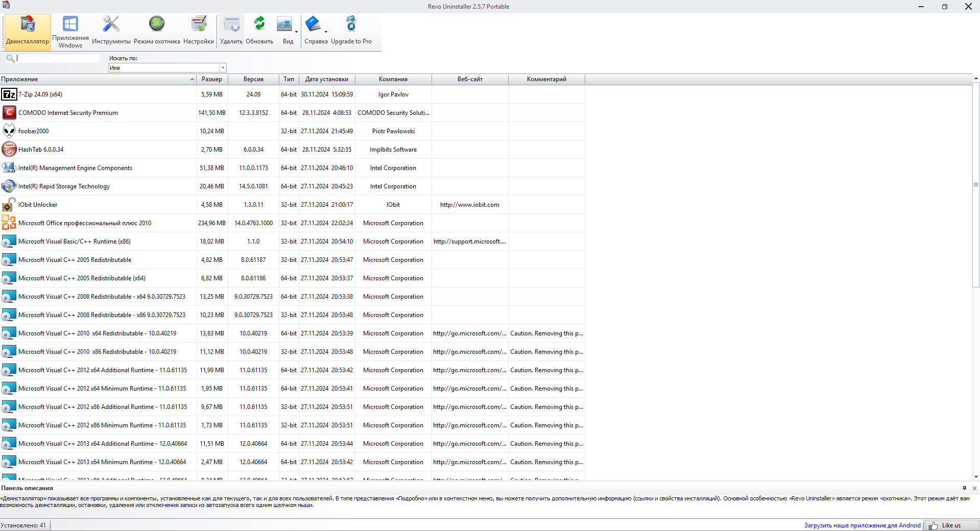The image size is (980, 531).
Task: Open the Искать по Имя combo box
Action: click(x=168, y=68)
